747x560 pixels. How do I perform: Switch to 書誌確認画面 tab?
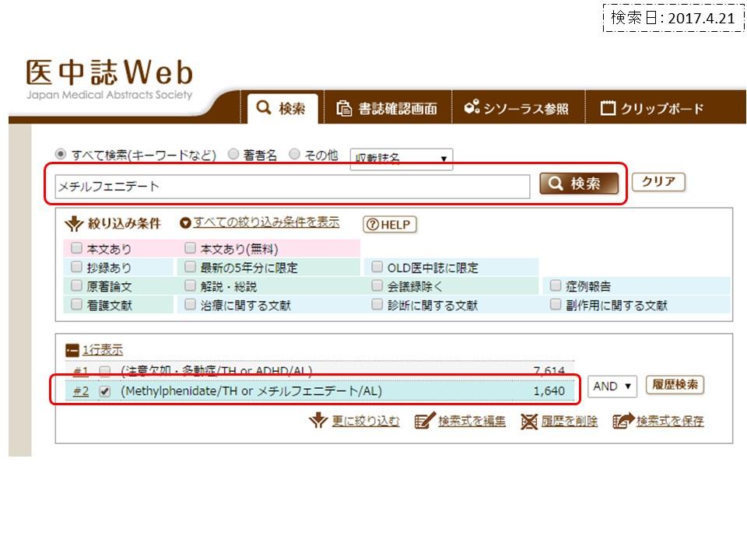pos(387,108)
